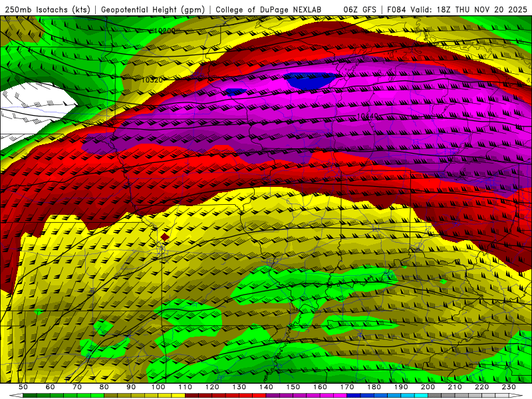
Task: Click the 10320 height contour label
Action: pos(152,80)
